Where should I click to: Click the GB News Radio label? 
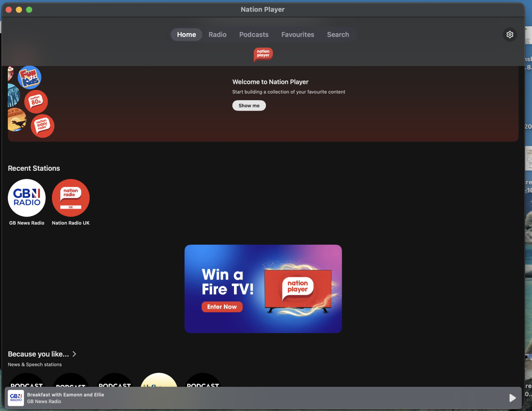[27, 223]
